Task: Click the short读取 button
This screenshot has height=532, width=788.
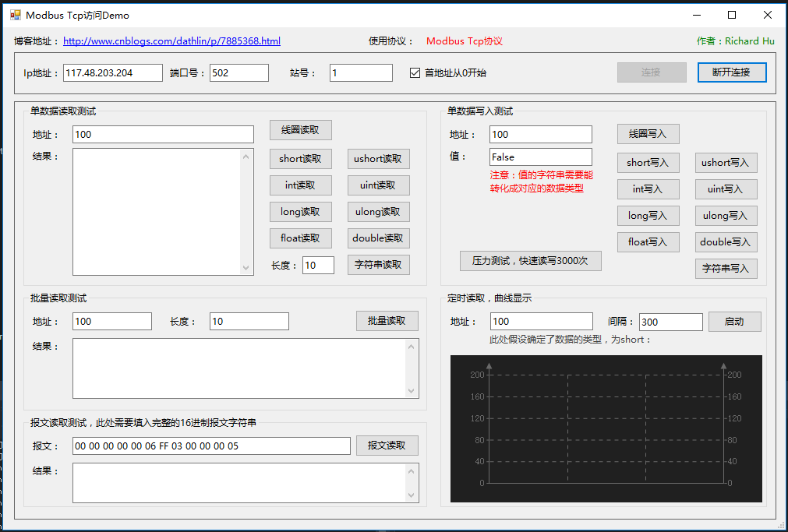Action: tap(301, 159)
